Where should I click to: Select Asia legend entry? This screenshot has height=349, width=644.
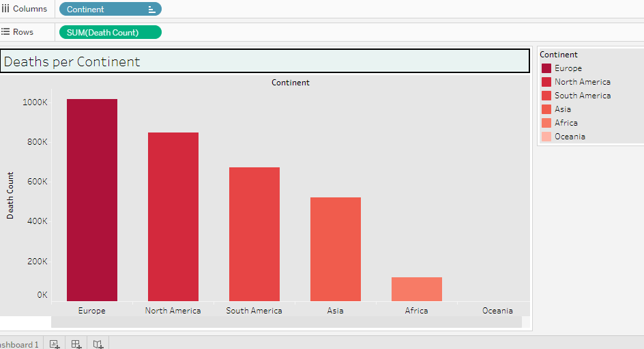point(563,109)
